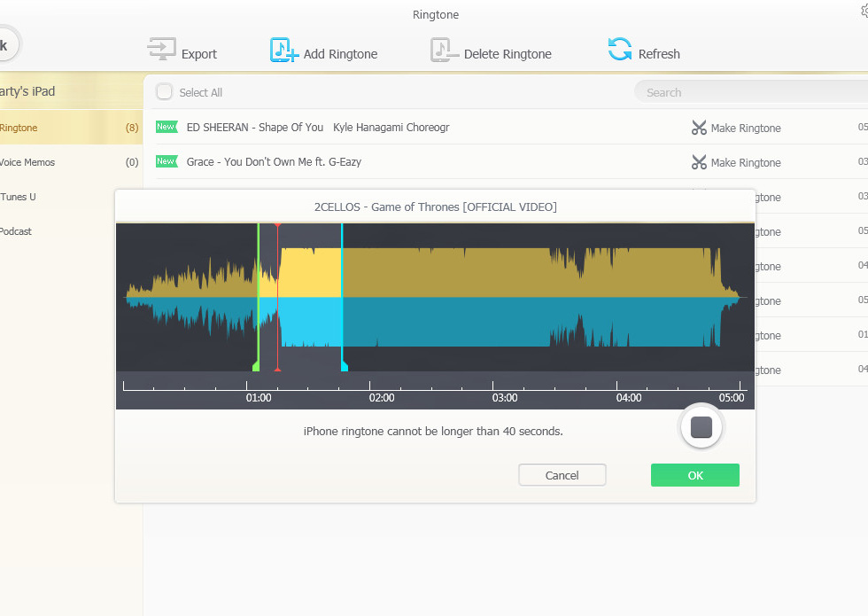The image size is (868, 616).
Task: Click the 04:00 mark on timeline ruler
Action: click(x=629, y=398)
